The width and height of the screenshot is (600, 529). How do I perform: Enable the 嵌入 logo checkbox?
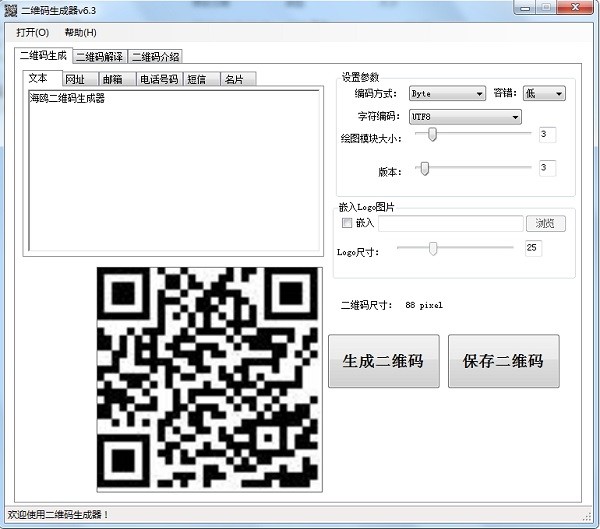point(347,223)
